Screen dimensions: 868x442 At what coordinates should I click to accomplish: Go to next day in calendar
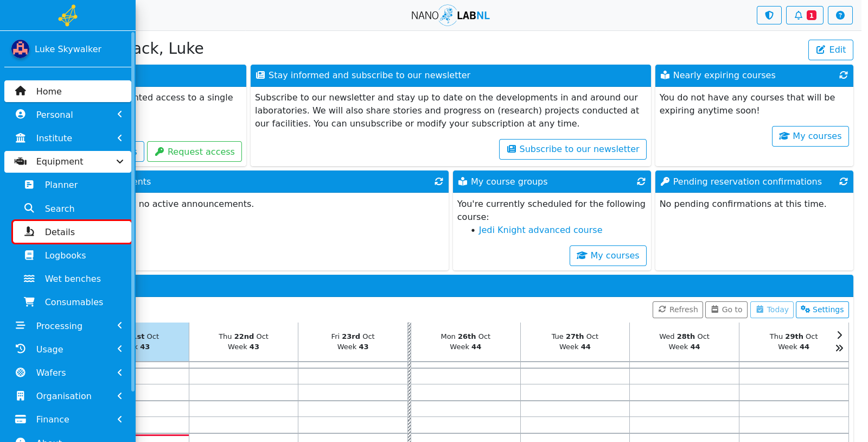click(839, 335)
